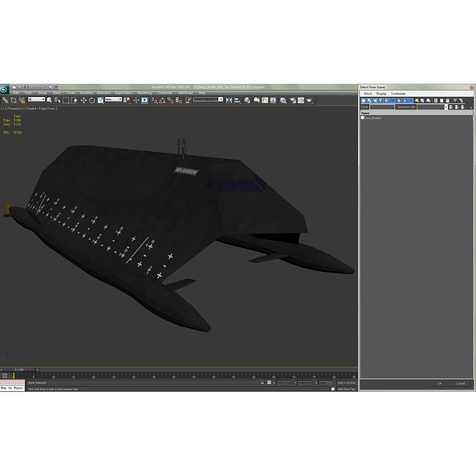
Task: Open the Perspective viewport label menu
Action: (15, 108)
